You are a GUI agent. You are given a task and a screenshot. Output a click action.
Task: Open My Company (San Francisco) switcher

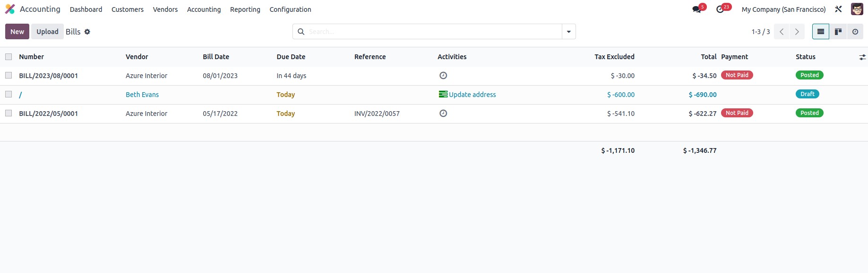click(x=783, y=9)
